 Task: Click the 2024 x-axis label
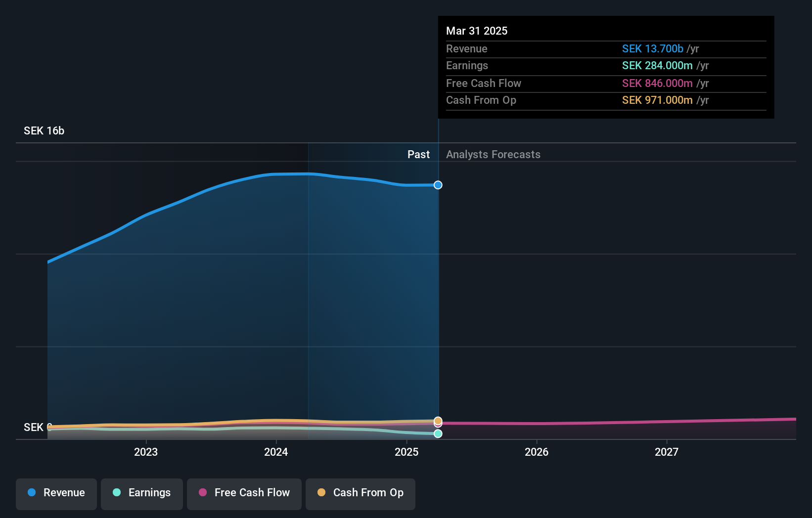tap(276, 452)
